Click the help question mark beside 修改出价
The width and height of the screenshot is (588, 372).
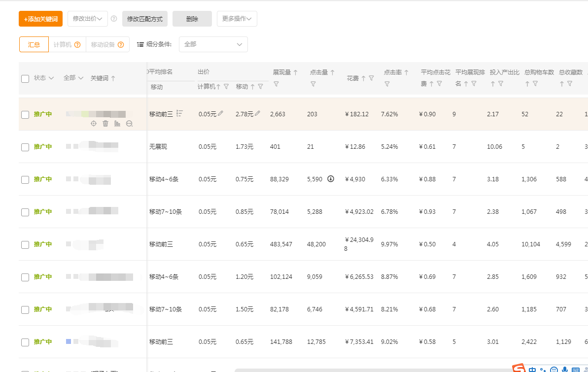point(114,19)
